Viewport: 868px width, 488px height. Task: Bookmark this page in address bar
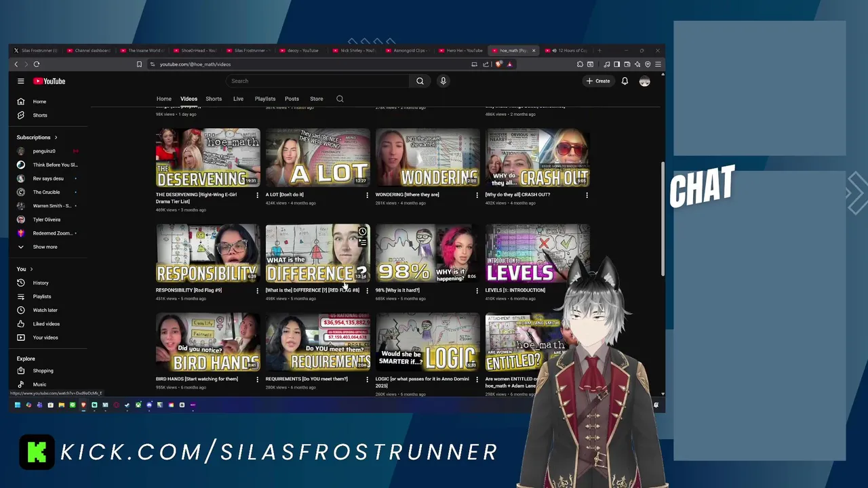click(139, 64)
